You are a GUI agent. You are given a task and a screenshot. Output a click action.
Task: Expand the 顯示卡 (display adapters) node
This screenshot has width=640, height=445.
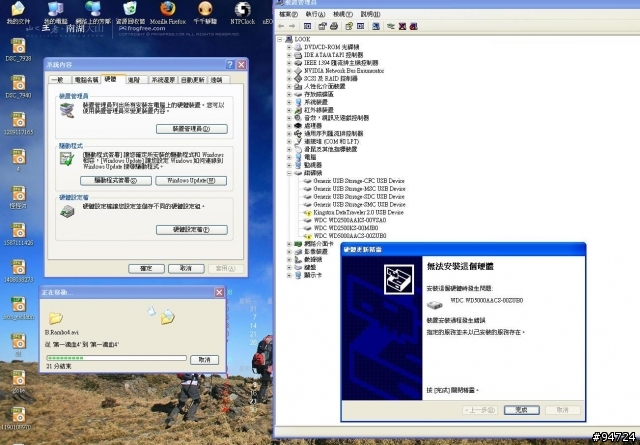point(289,276)
